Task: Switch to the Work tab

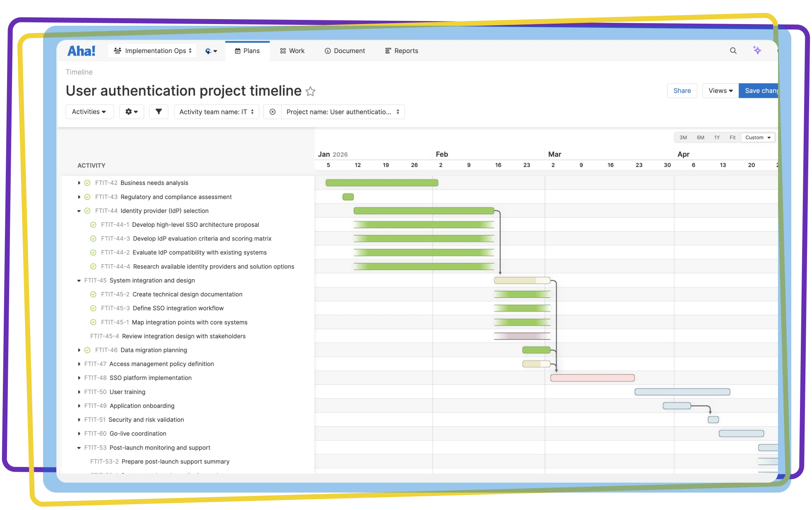Action: click(x=292, y=51)
